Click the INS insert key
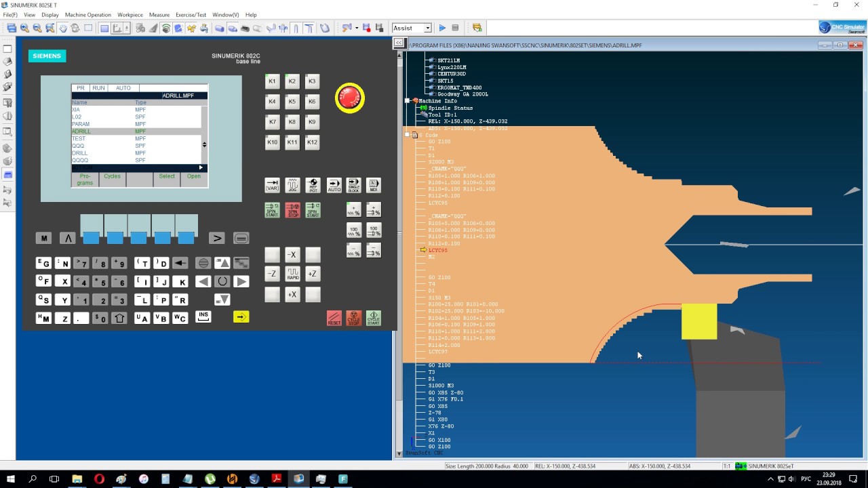The height and width of the screenshot is (488, 868). pos(203,317)
